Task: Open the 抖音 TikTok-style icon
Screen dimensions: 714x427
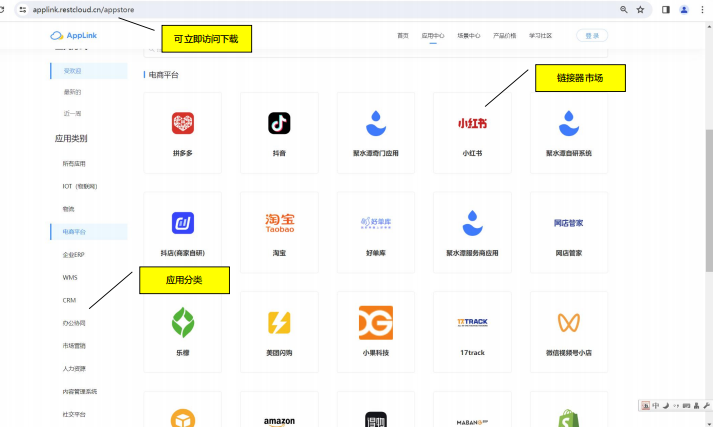Action: (x=279, y=123)
